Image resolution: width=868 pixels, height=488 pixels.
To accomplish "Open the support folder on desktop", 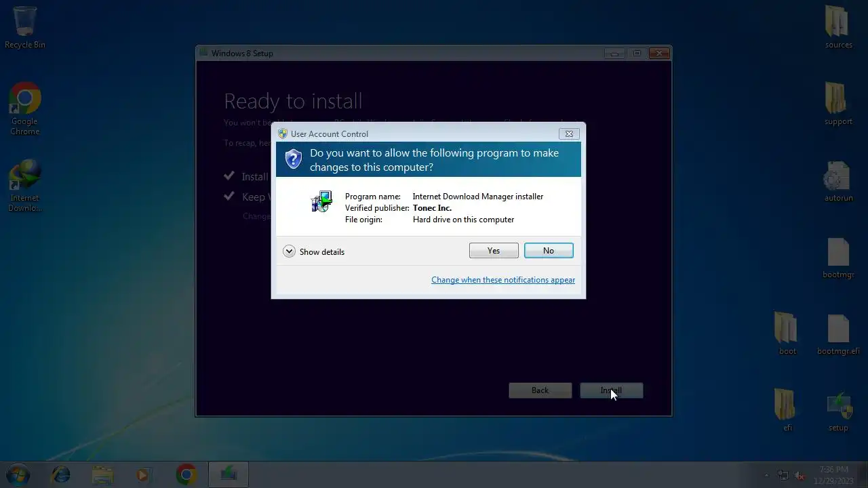I will pyautogui.click(x=838, y=104).
